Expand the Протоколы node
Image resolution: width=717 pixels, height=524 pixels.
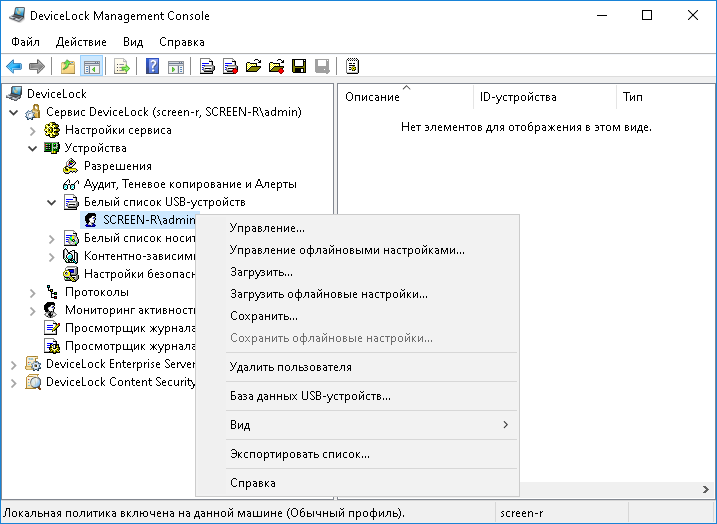click(32, 293)
